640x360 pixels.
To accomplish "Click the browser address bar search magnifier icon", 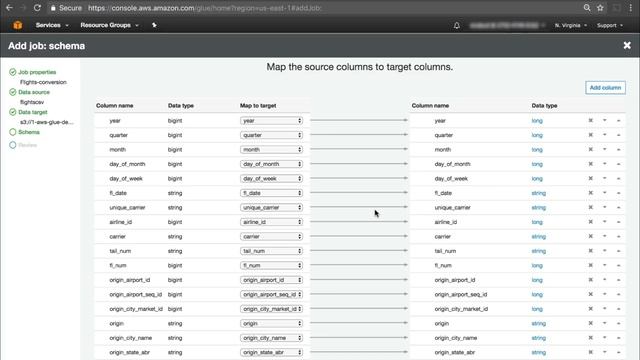I will point(587,8).
